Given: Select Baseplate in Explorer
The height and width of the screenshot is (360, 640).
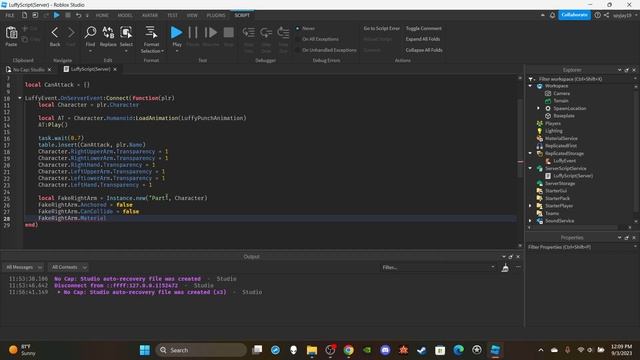Looking at the screenshot, I should coord(564,116).
